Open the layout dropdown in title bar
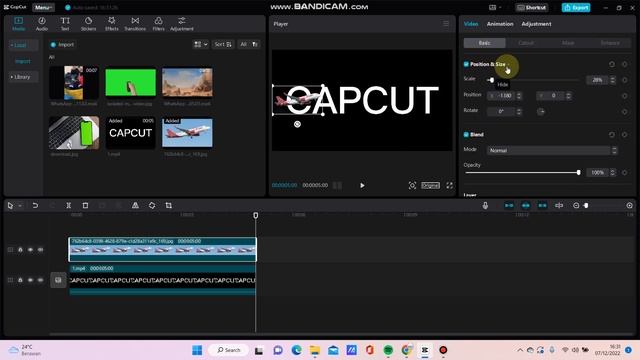 point(495,7)
